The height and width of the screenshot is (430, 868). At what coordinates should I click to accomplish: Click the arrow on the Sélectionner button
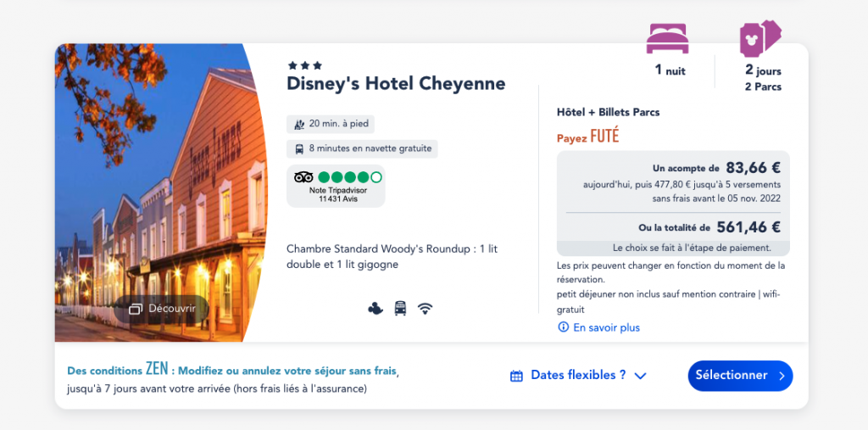[x=782, y=377]
